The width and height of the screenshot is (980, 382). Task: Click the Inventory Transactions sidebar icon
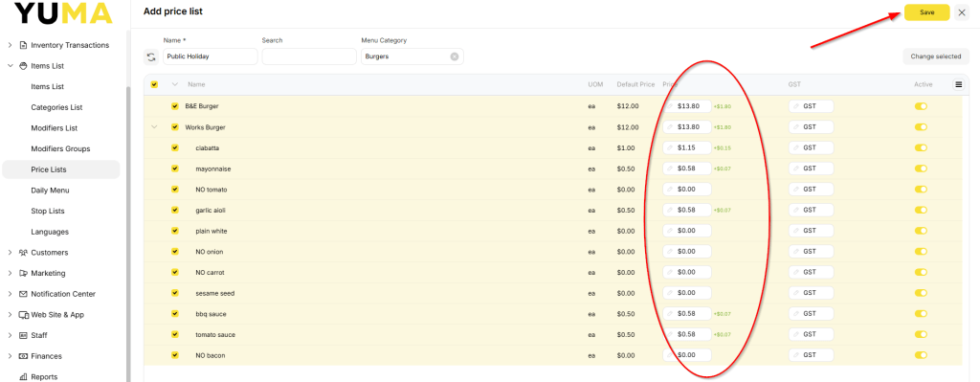(x=24, y=45)
